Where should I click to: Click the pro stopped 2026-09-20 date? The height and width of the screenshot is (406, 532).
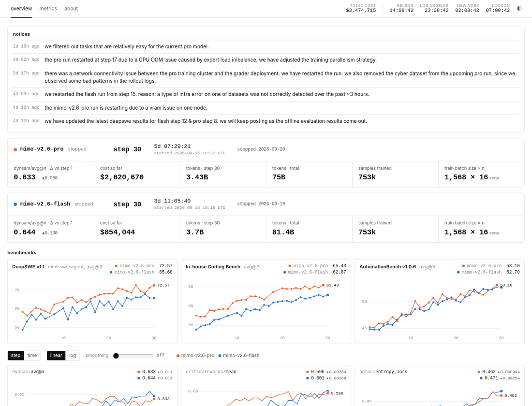[261, 149]
